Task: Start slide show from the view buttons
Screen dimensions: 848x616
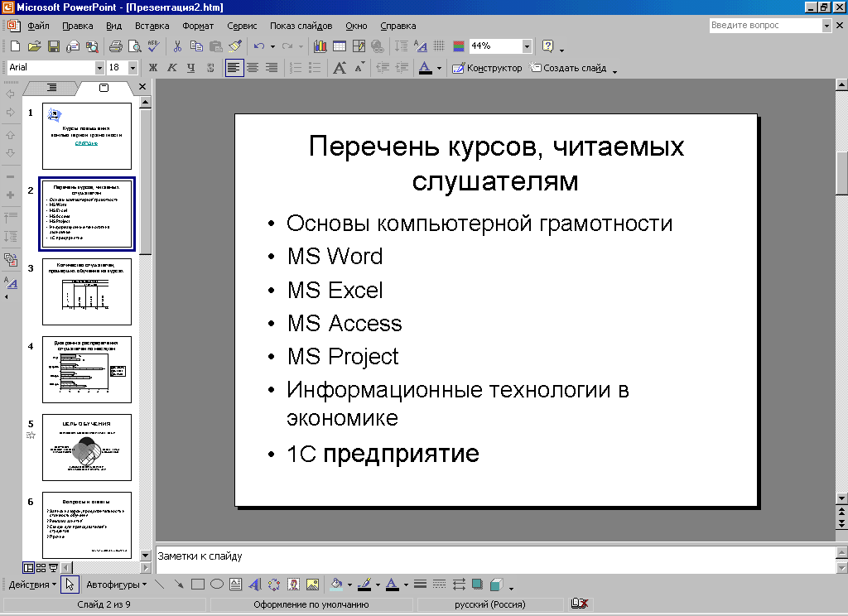Action: pos(53,568)
